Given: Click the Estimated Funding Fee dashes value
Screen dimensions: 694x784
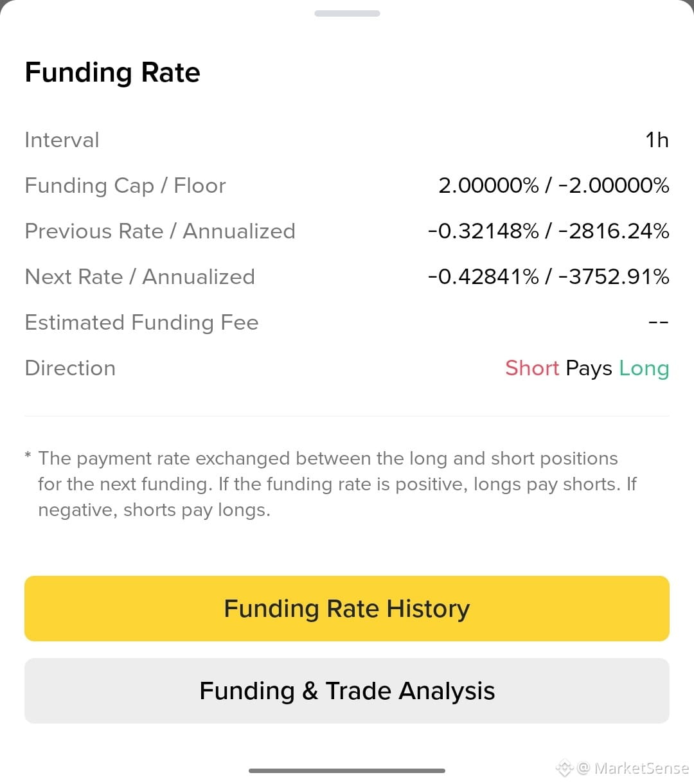Looking at the screenshot, I should (659, 323).
